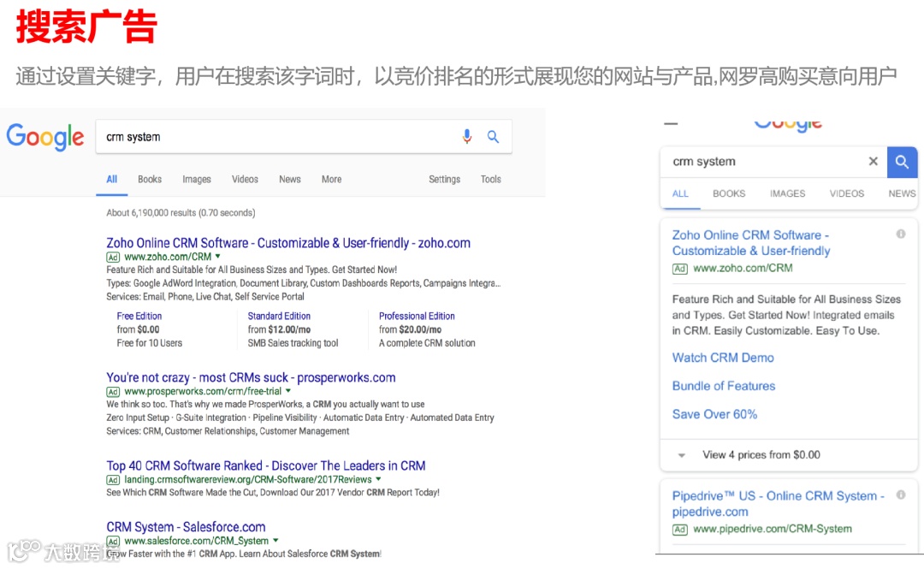Screen dimensions: 924x569
Task: Open Settings in search toolbar
Action: (x=444, y=179)
